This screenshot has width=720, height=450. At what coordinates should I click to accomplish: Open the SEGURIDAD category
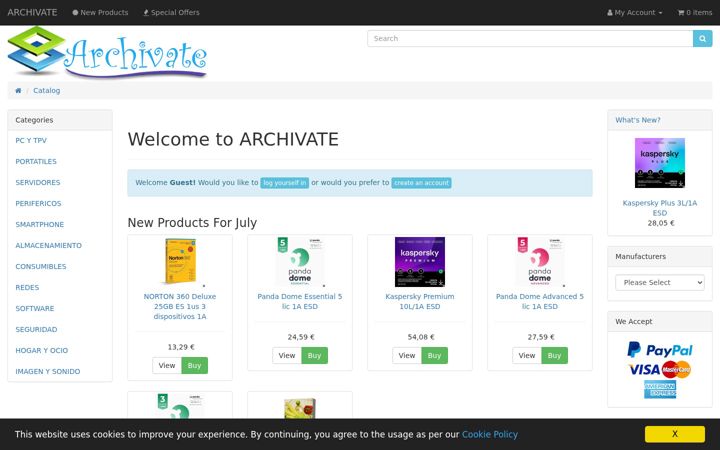36,330
